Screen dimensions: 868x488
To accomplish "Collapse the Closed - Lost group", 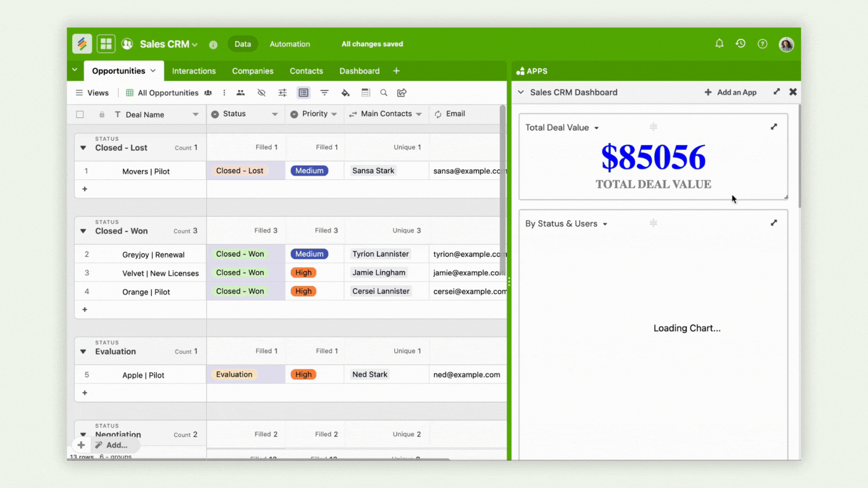I will (83, 148).
